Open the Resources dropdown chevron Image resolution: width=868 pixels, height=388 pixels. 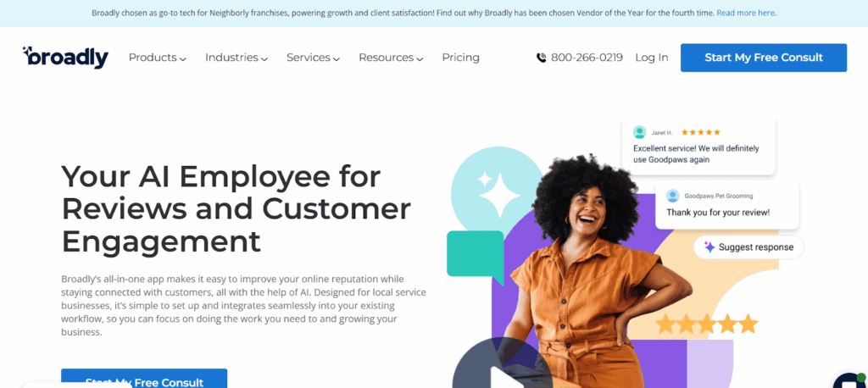tap(420, 58)
